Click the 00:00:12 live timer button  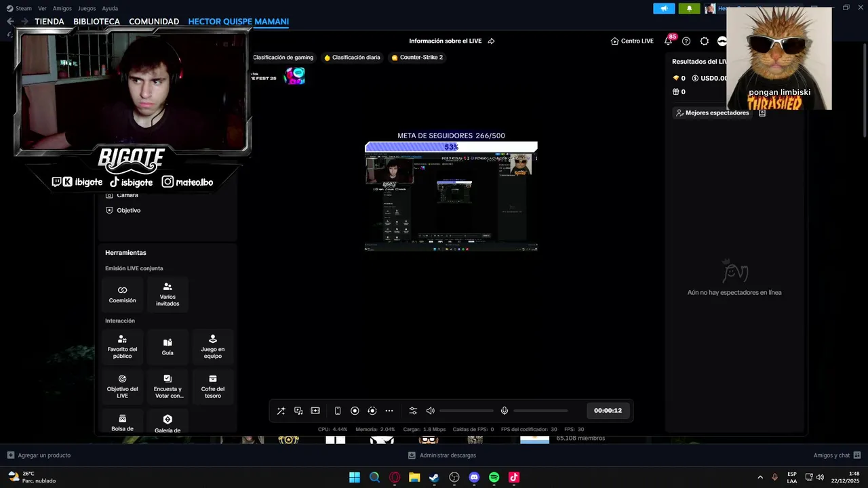tap(608, 410)
